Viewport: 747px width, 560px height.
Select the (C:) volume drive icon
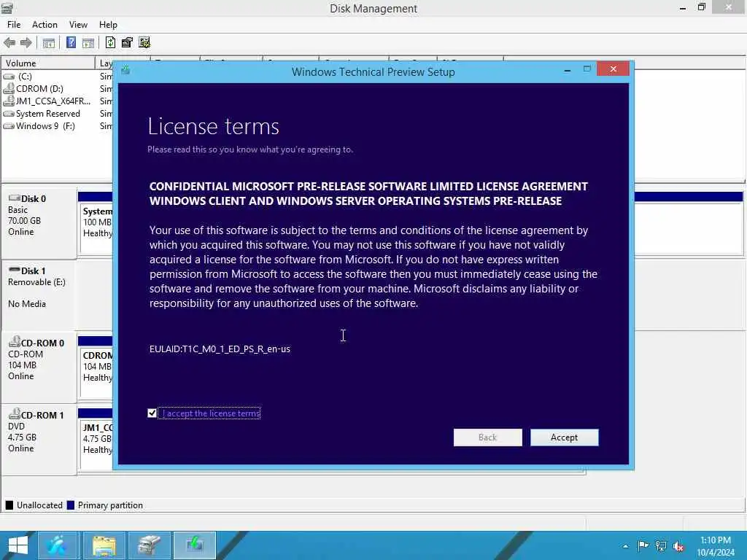(x=9, y=76)
